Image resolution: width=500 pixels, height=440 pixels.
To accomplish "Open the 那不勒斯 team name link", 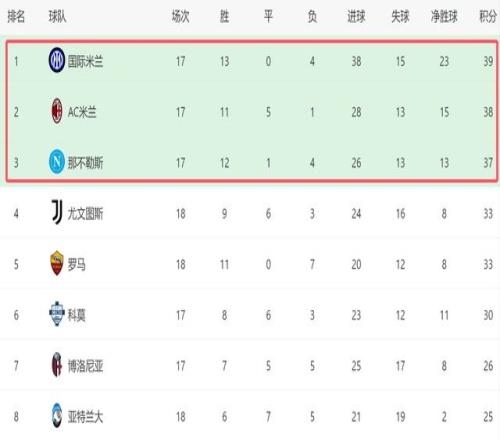I will point(85,163).
